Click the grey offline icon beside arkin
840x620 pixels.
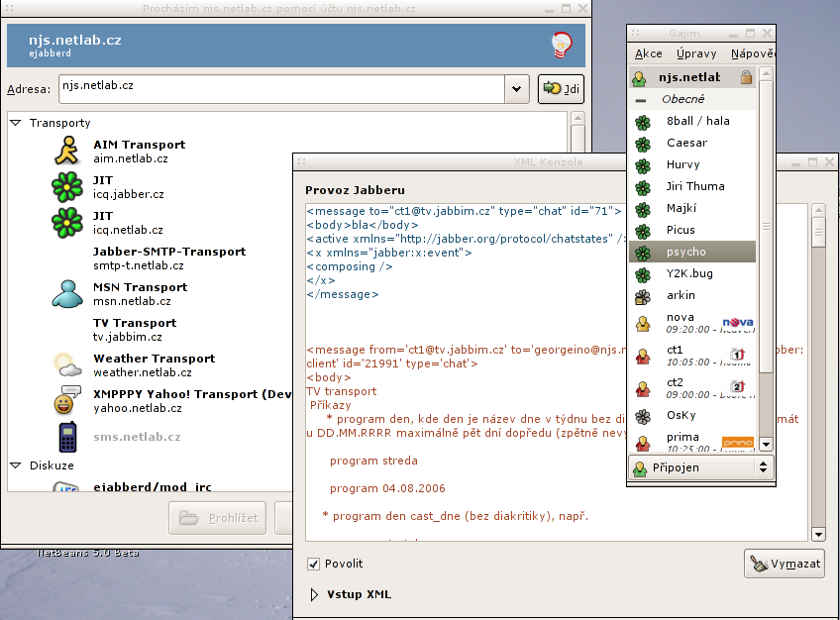click(643, 296)
